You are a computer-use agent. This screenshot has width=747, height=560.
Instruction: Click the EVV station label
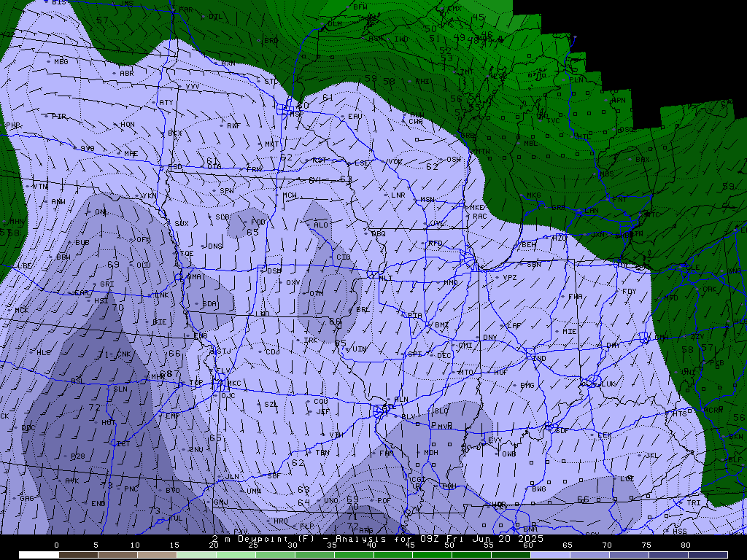tap(495, 440)
